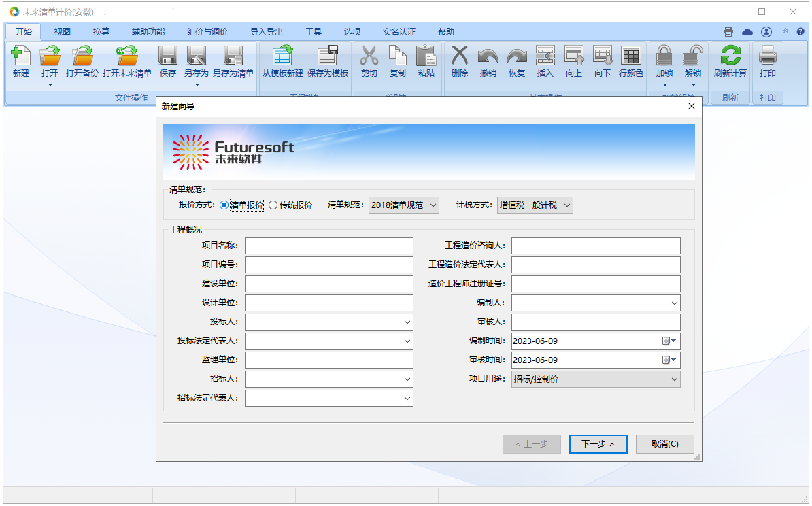Click 从模板新建 template icon

click(x=283, y=56)
